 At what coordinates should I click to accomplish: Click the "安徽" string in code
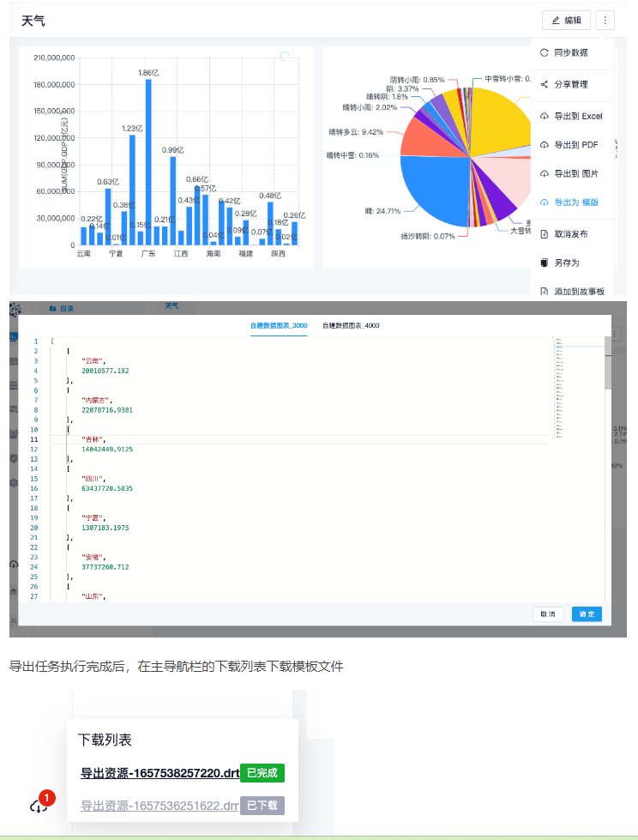coord(93,557)
